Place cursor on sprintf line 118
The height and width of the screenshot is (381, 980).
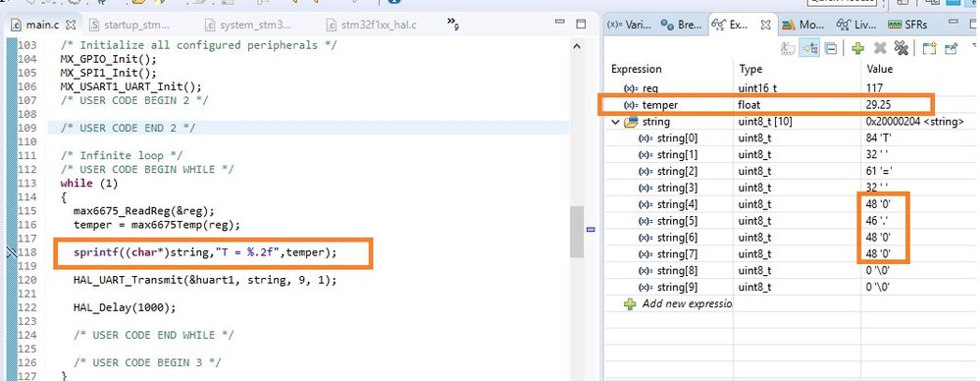pyautogui.click(x=205, y=252)
